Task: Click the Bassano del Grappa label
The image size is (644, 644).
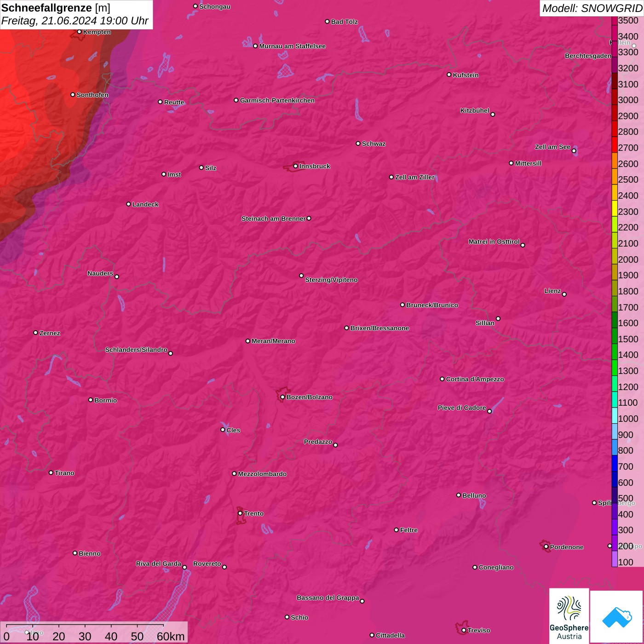Action: [328, 598]
